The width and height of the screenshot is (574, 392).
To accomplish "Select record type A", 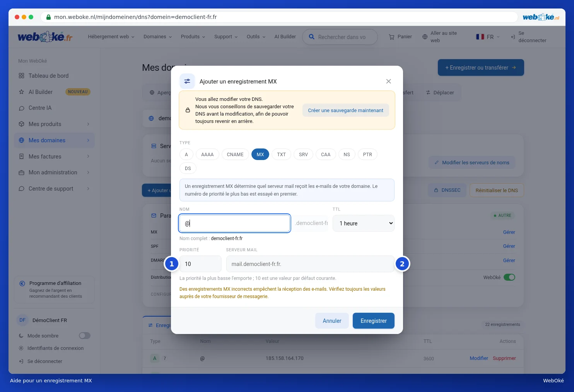I will [x=186, y=155].
